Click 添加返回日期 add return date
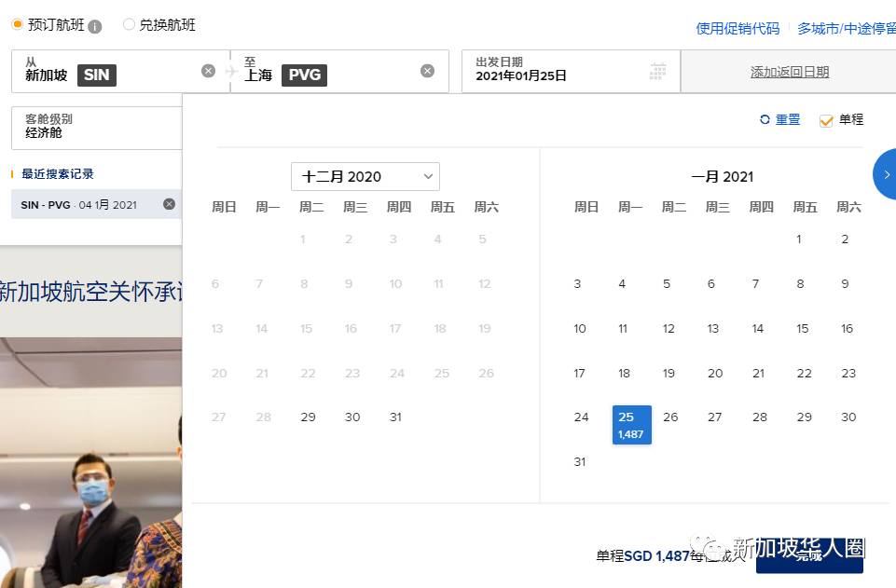 pyautogui.click(x=789, y=72)
